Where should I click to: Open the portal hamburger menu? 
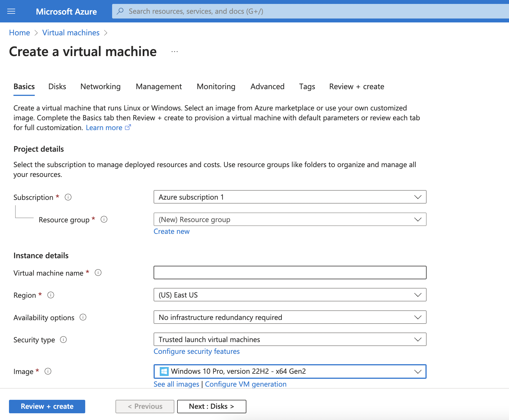(x=11, y=11)
